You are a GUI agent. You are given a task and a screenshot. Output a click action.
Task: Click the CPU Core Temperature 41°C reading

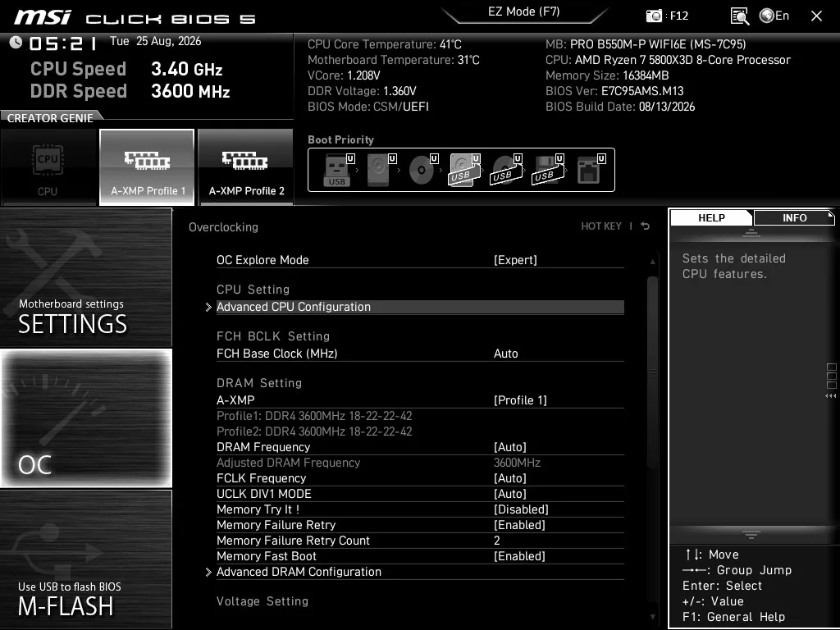pos(385,44)
